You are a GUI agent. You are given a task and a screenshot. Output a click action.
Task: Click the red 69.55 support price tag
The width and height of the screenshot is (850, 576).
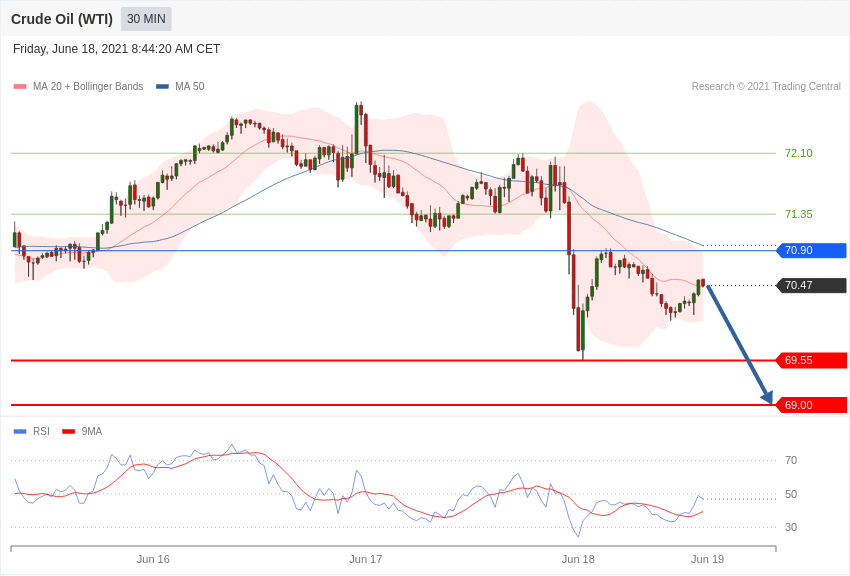tap(811, 360)
